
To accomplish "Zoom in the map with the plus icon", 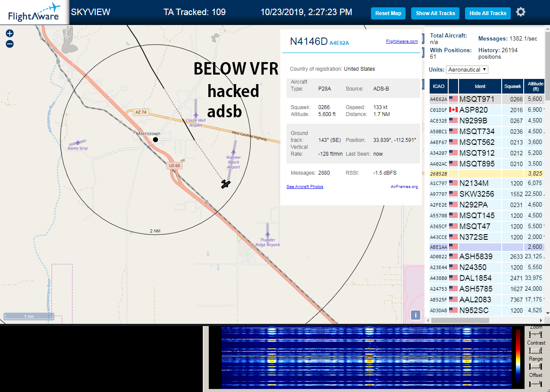I will (x=9, y=34).
